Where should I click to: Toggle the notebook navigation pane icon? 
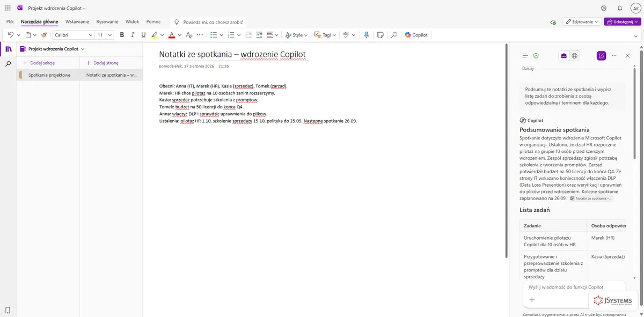pyautogui.click(x=8, y=49)
